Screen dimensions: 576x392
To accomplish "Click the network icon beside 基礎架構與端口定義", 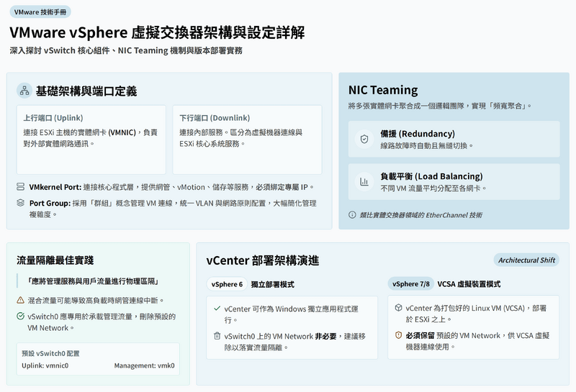I will point(24,91).
